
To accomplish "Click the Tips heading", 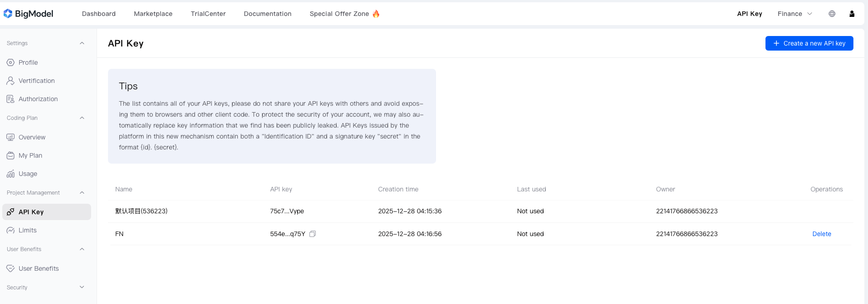I will pos(128,86).
